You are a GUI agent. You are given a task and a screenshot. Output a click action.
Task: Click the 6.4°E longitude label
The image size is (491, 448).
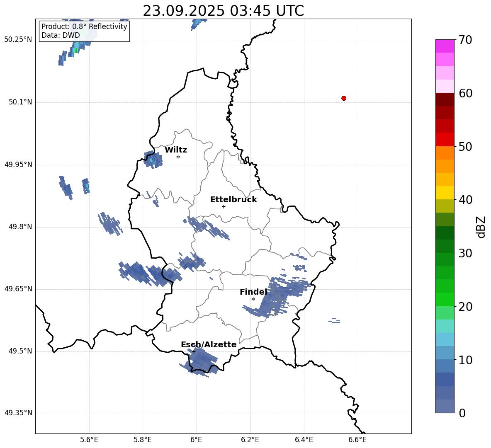[x=304, y=440]
